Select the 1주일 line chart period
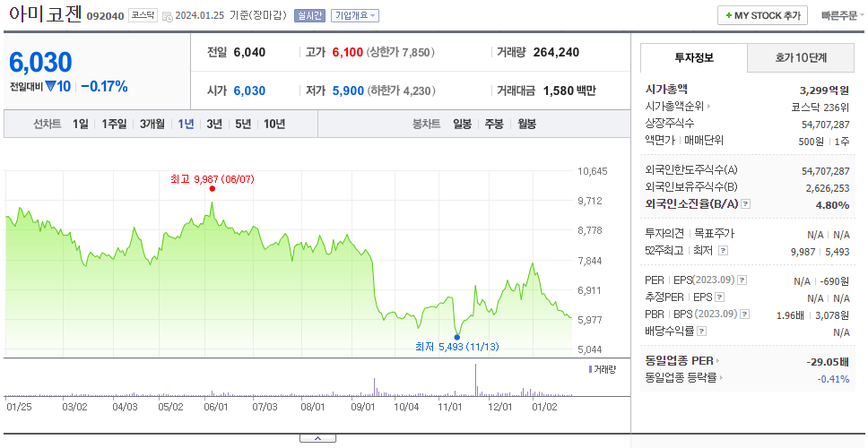This screenshot has width=868, height=448. tap(114, 125)
